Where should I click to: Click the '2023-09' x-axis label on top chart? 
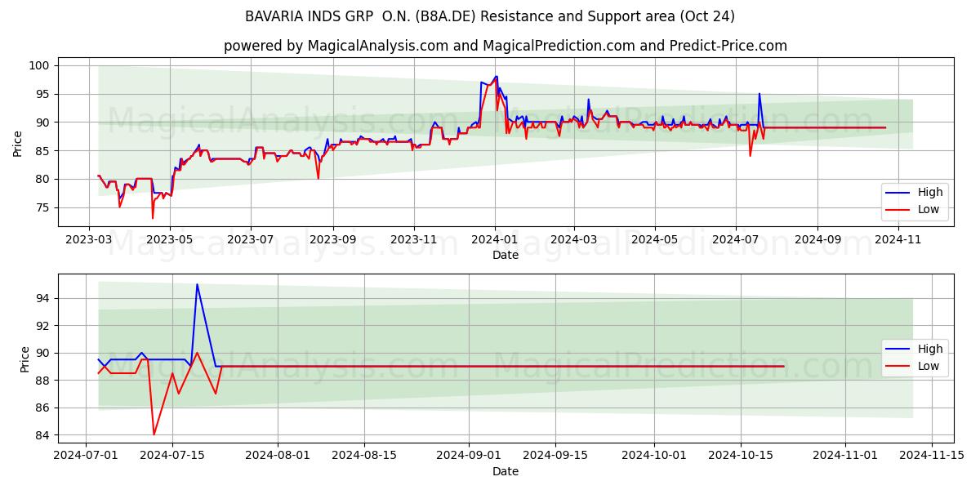point(332,240)
